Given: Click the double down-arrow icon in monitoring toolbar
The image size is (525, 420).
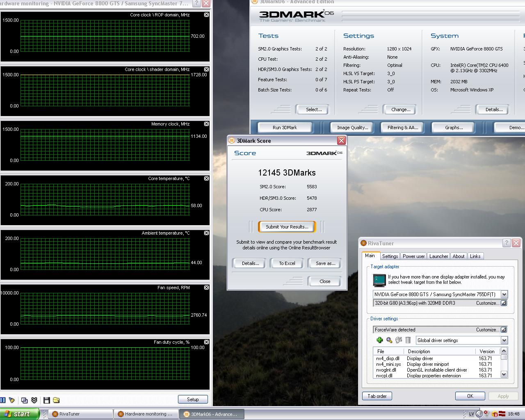Looking at the screenshot, I should pyautogui.click(x=34, y=400).
